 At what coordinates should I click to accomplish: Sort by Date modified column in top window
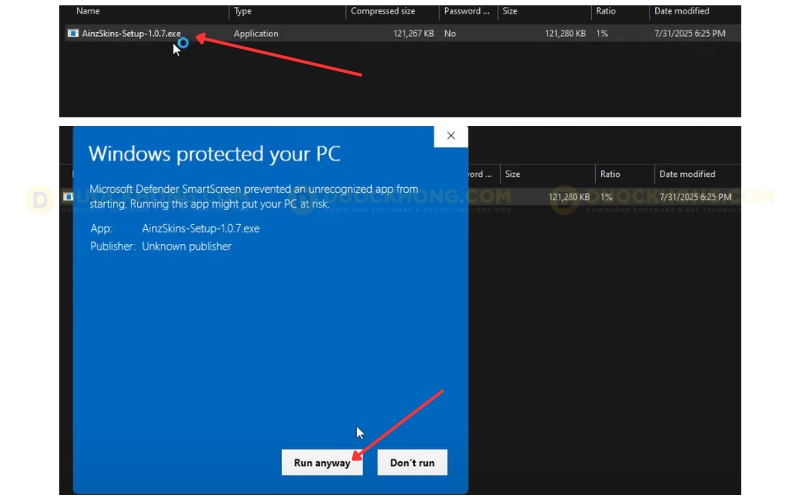coord(682,11)
